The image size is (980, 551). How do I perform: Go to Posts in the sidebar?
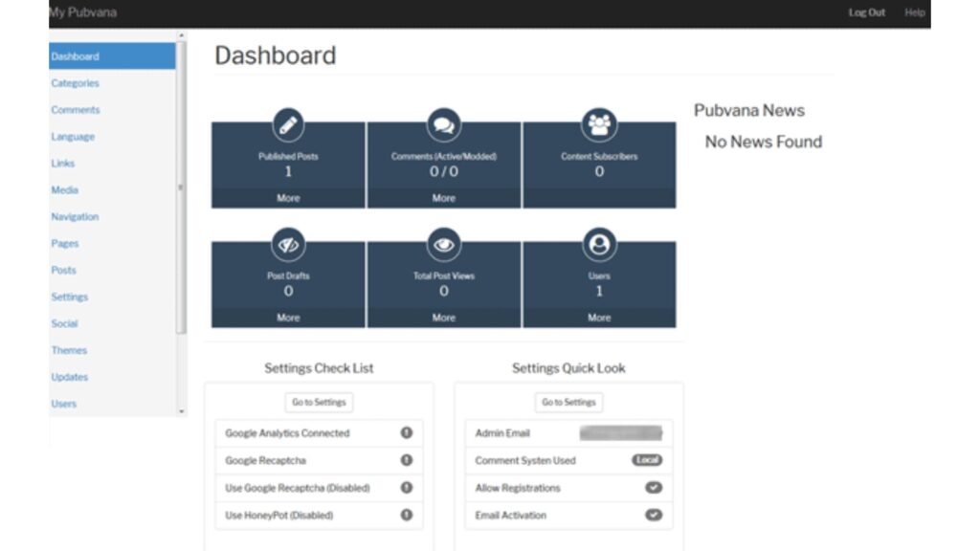pyautogui.click(x=64, y=271)
